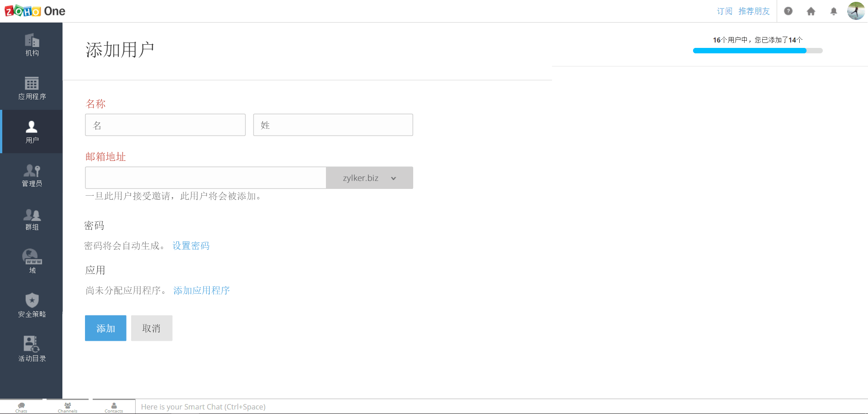
Task: Focus the 名 first name field
Action: click(x=165, y=125)
